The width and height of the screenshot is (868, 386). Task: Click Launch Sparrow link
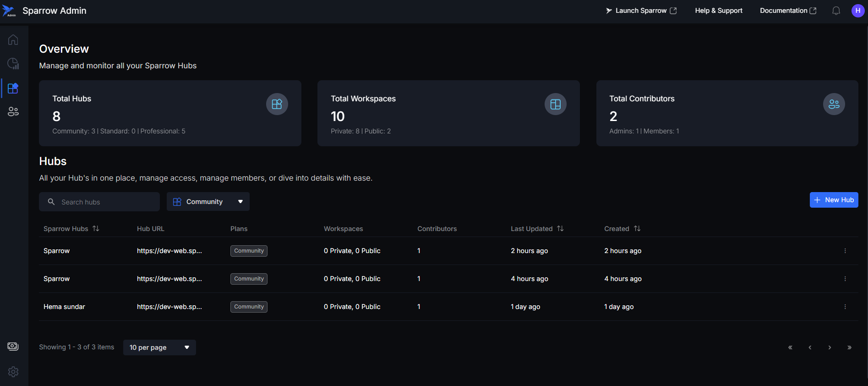(641, 11)
